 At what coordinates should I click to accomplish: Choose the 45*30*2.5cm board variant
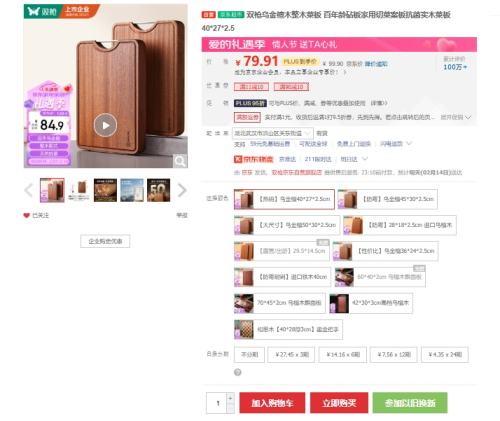[x=387, y=199]
